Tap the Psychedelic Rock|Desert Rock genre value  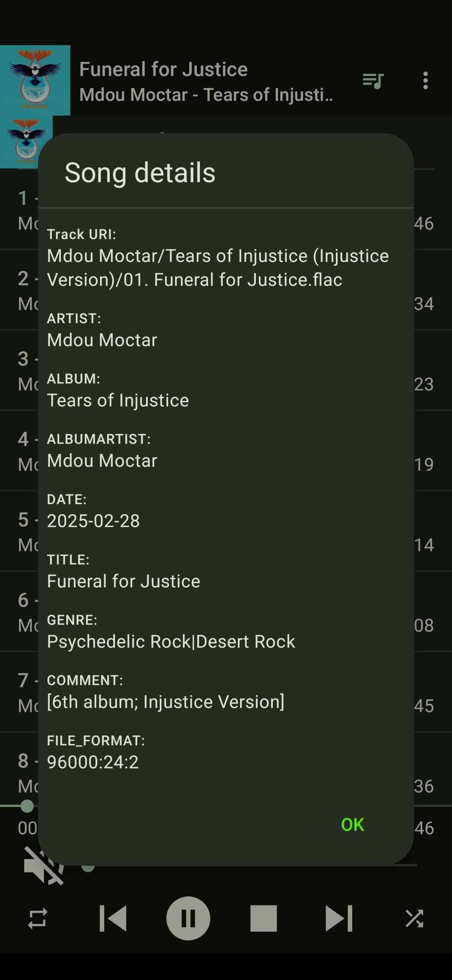point(171,642)
